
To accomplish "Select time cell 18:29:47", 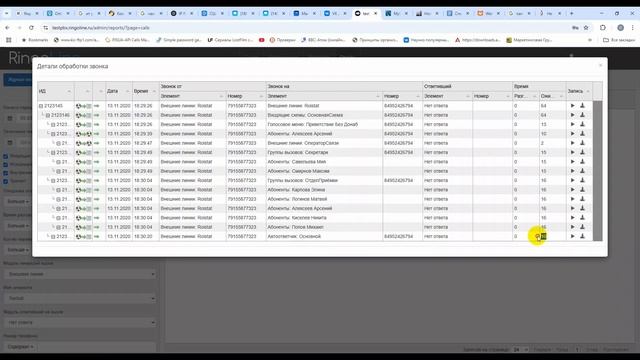I will pyautogui.click(x=146, y=143).
